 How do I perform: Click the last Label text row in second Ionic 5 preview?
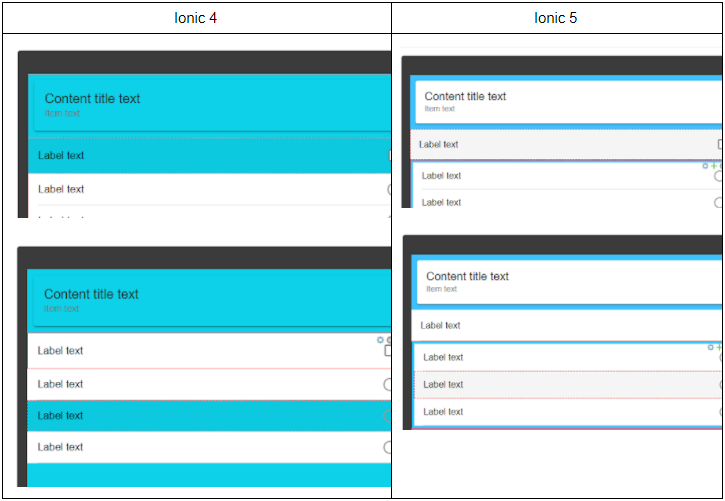click(568, 412)
